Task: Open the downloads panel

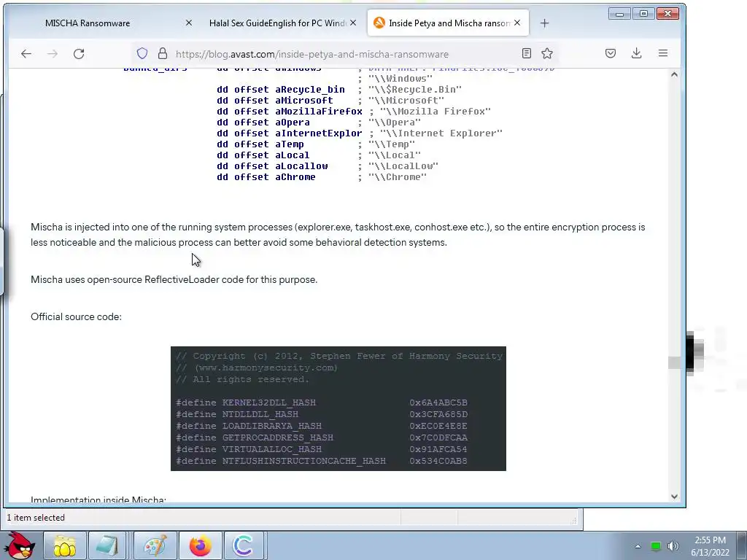Action: pos(636,53)
